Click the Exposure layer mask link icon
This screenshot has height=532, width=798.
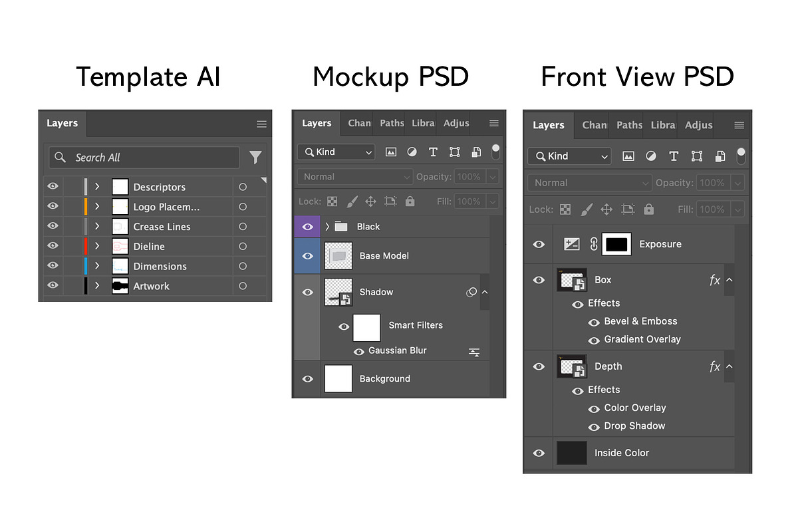click(x=595, y=244)
